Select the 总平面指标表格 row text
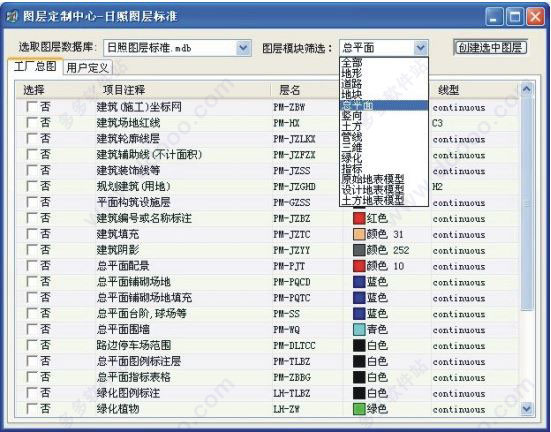The height and width of the screenshot is (432, 551). pos(134,377)
